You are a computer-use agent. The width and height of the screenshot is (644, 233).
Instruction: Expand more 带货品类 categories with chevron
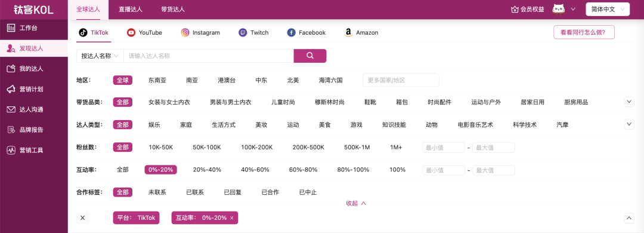tap(629, 102)
